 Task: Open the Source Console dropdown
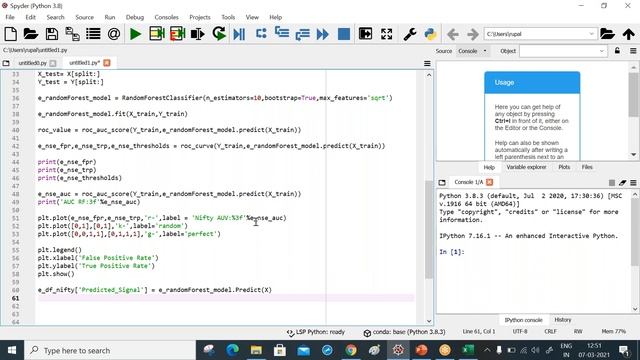click(473, 51)
